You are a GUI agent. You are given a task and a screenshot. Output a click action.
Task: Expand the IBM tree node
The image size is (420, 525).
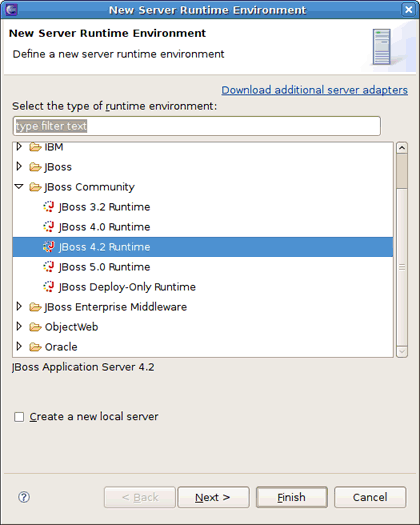point(19,146)
